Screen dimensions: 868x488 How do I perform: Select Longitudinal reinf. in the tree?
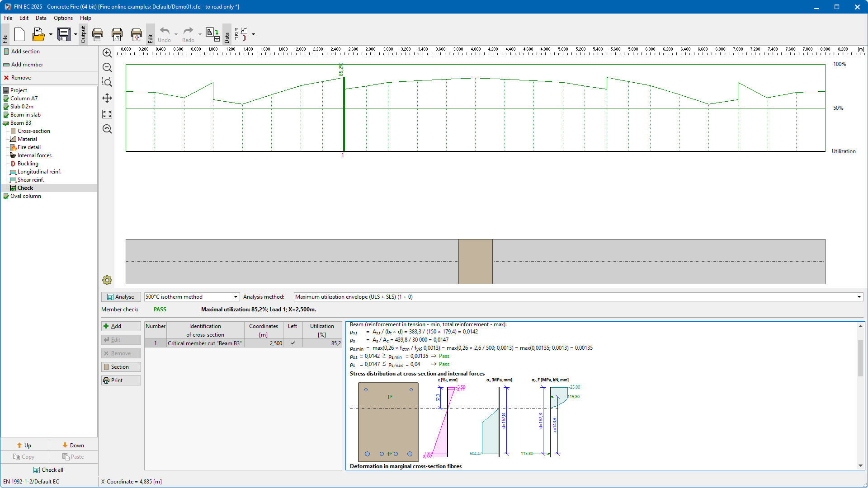pos(39,172)
